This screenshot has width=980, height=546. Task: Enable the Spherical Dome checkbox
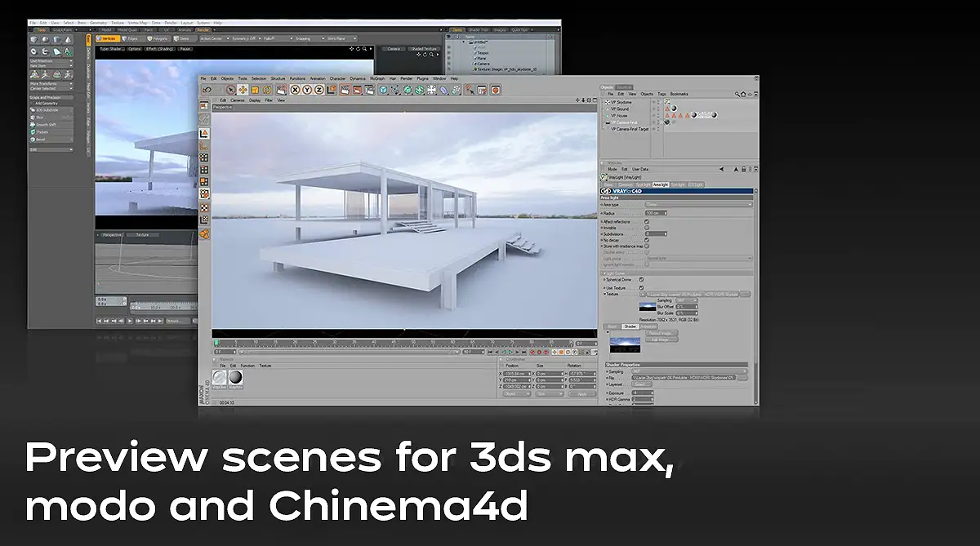tap(642, 279)
